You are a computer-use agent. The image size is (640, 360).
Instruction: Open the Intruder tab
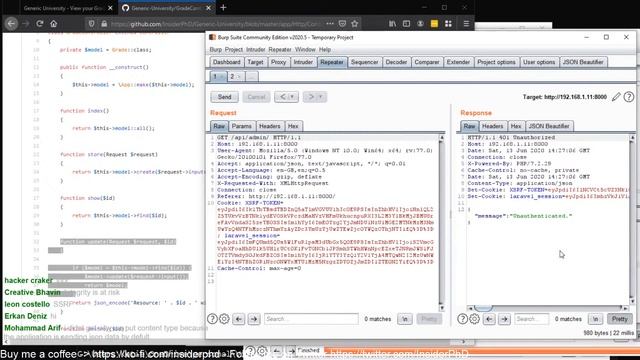tap(303, 62)
